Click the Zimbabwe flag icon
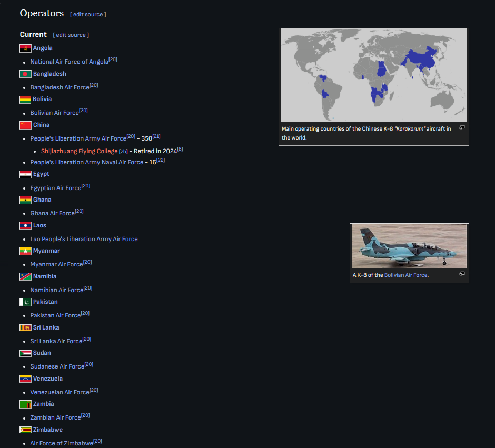Viewport: 495px width, 448px height. [x=25, y=430]
